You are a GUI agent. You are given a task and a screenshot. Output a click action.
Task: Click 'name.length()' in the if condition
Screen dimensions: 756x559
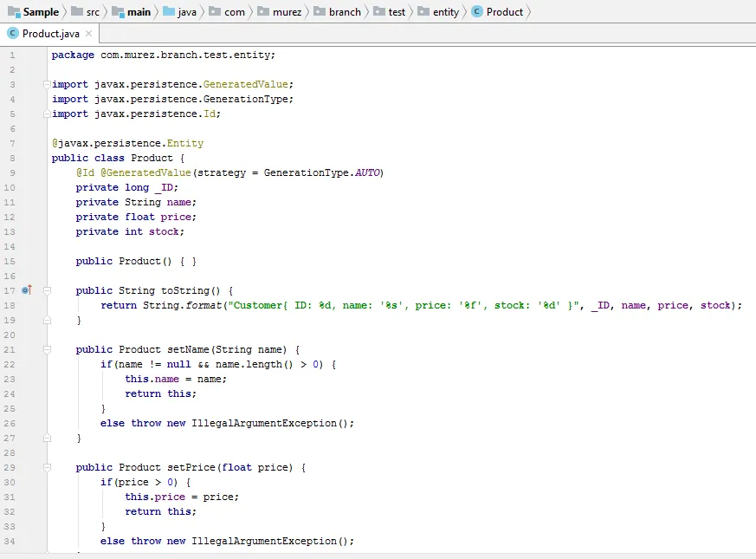pyautogui.click(x=254, y=365)
